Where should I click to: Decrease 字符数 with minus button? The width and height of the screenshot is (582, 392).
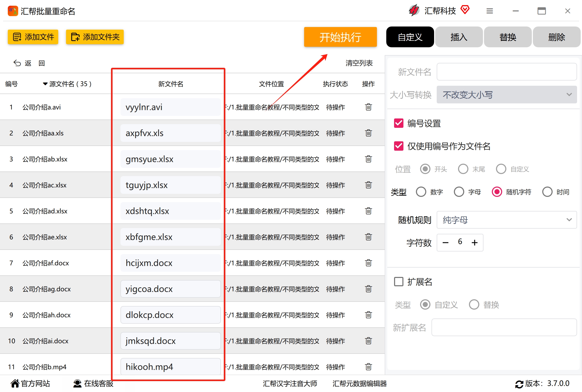[446, 243]
